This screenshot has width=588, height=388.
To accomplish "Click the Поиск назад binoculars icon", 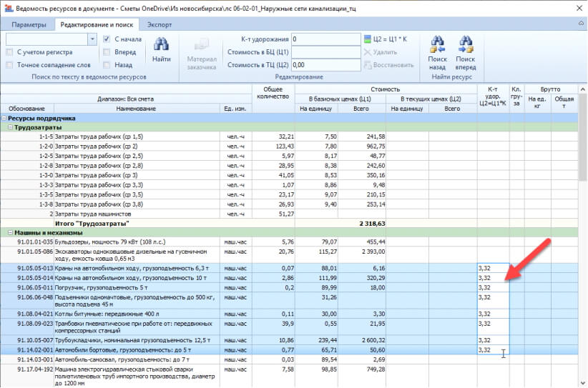I will pyautogui.click(x=437, y=44).
